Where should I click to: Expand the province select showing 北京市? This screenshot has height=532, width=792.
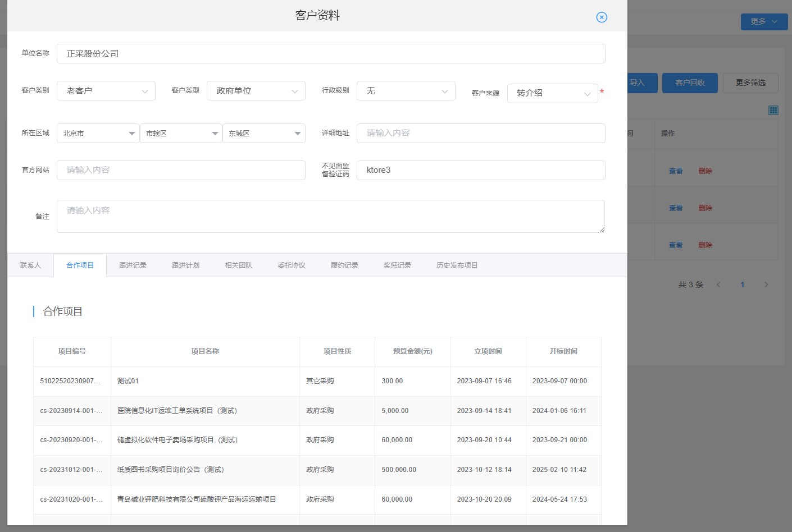coord(98,134)
